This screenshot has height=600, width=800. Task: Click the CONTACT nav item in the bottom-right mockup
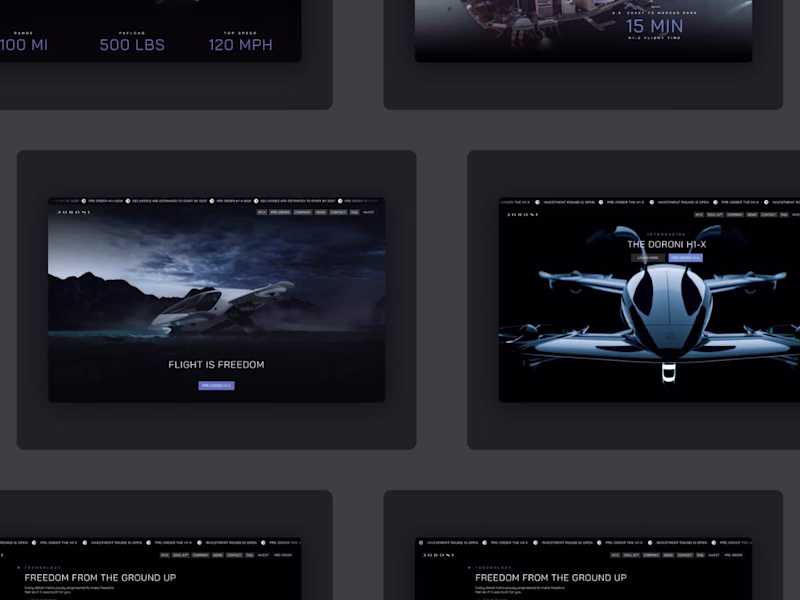pyautogui.click(x=685, y=555)
